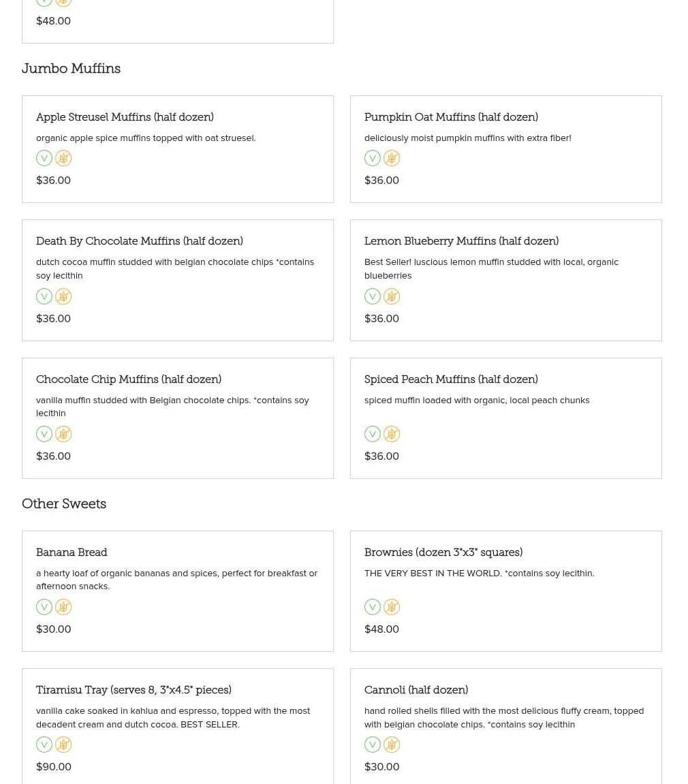Click the wheat icon under Brownies

[392, 607]
